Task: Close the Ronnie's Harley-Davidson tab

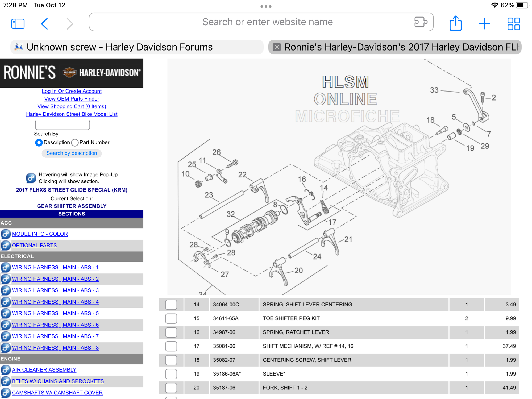Action: click(277, 47)
